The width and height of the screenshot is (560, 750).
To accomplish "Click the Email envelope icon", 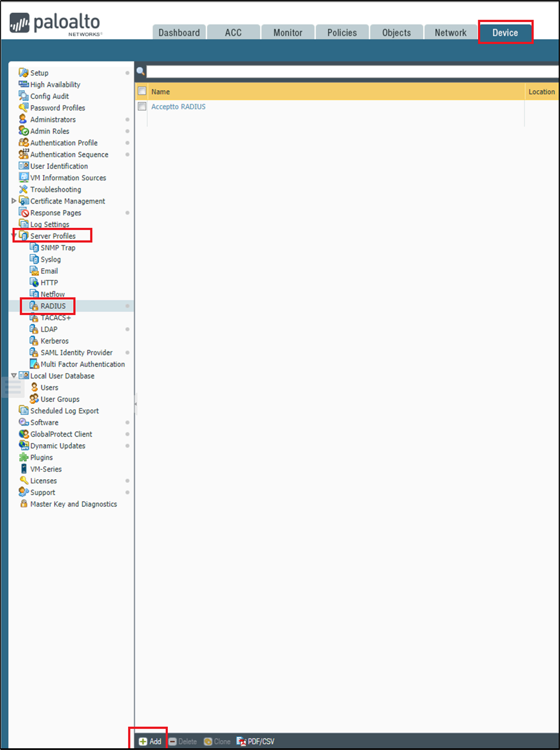I will pyautogui.click(x=34, y=271).
